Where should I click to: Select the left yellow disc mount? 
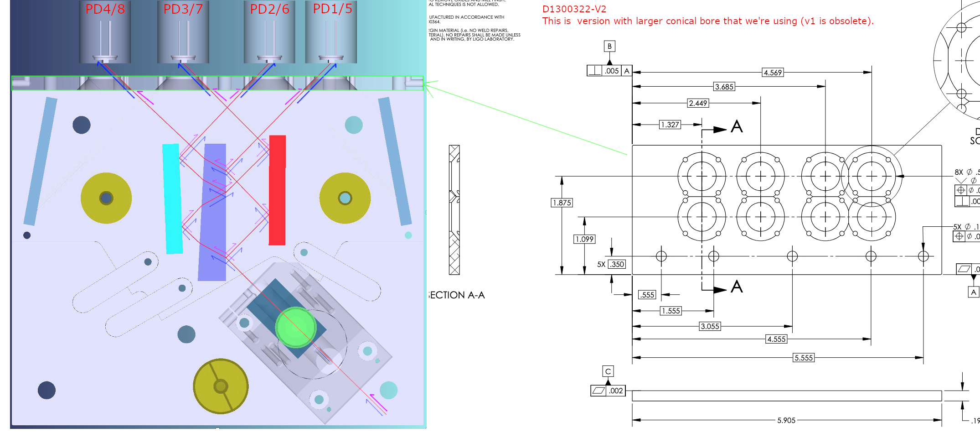pos(106,198)
